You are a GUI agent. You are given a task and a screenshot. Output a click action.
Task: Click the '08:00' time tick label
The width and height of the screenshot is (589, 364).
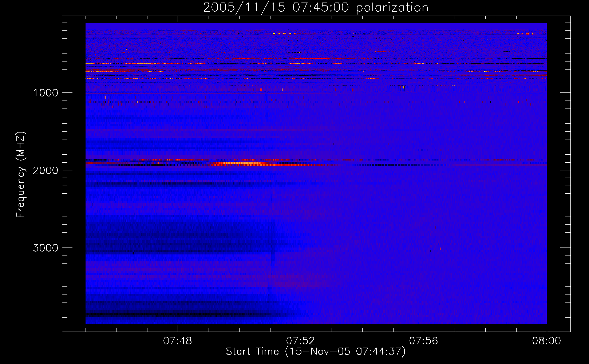[x=546, y=341]
